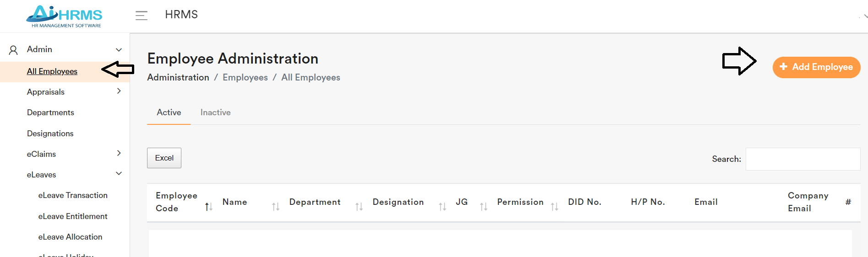868x257 pixels.
Task: Sort the Designation column
Action: coord(442,207)
